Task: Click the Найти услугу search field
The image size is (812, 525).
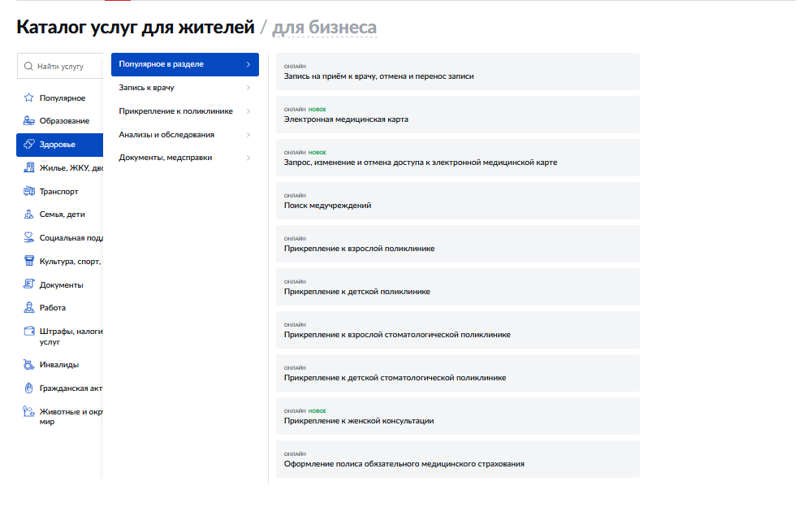Action: click(x=67, y=67)
